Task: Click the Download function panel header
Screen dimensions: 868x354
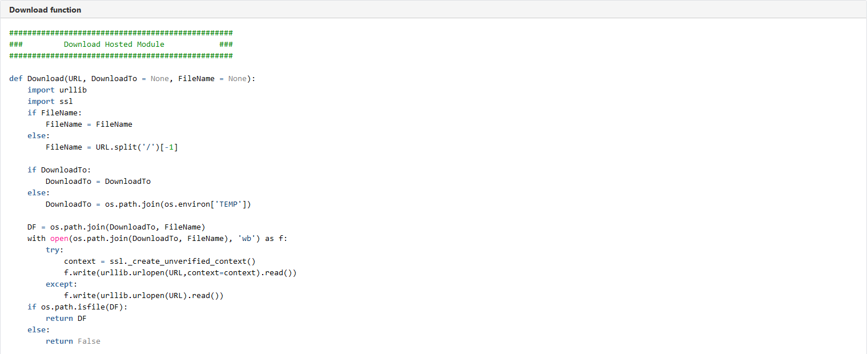Action: click(433, 10)
